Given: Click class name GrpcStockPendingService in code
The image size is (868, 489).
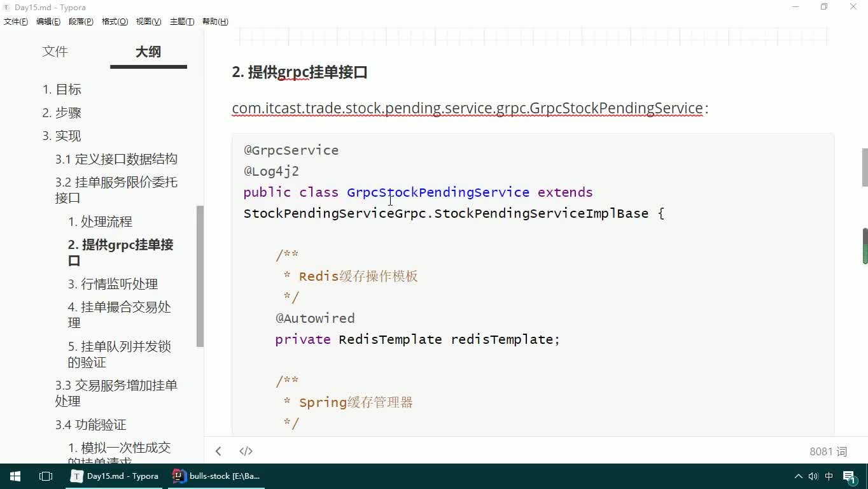Looking at the screenshot, I should (x=438, y=192).
